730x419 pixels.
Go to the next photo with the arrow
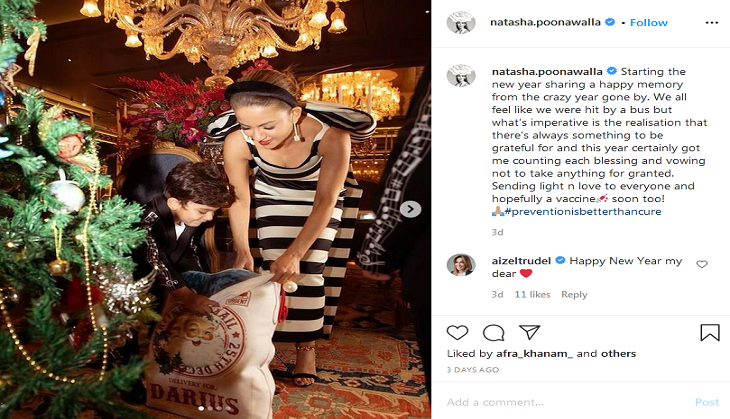click(410, 209)
